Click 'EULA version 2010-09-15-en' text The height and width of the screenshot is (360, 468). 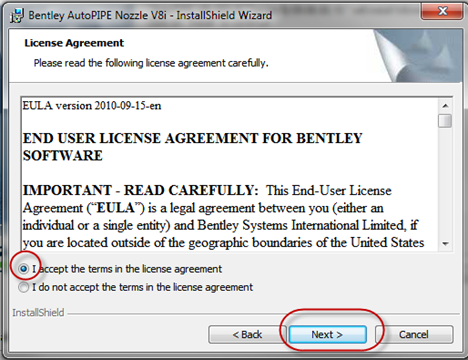pos(92,106)
